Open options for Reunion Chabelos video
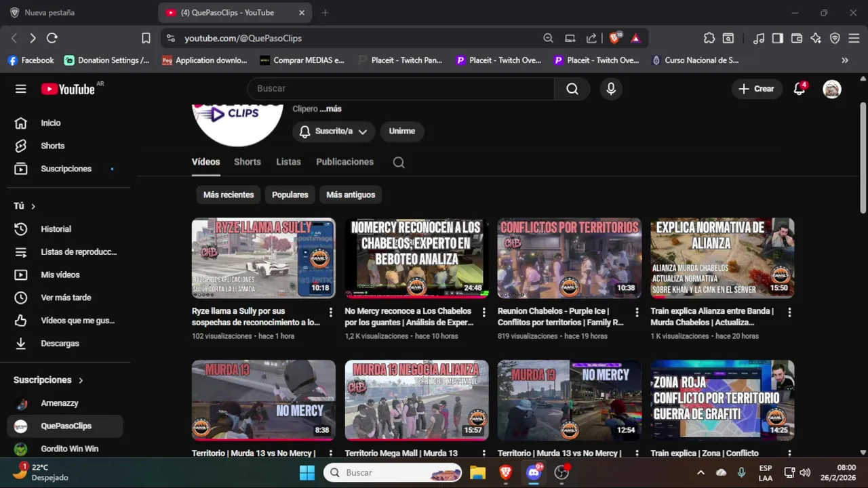The width and height of the screenshot is (868, 488). (x=637, y=312)
